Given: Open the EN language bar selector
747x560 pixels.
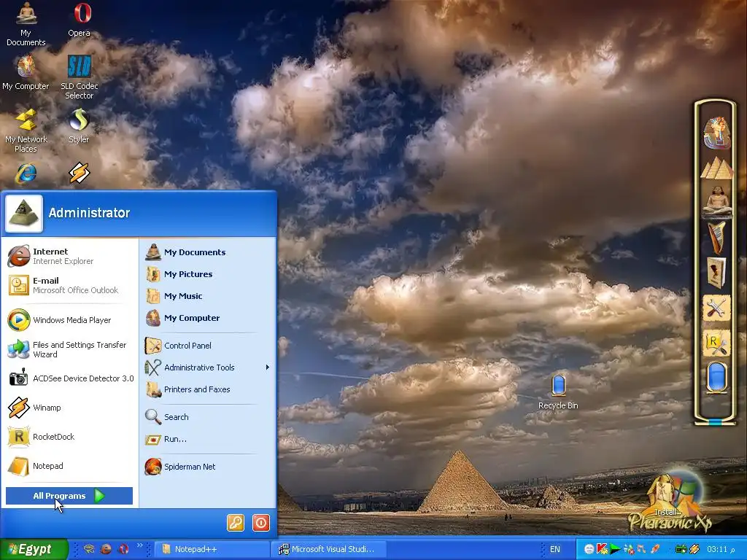Looking at the screenshot, I should 555,549.
